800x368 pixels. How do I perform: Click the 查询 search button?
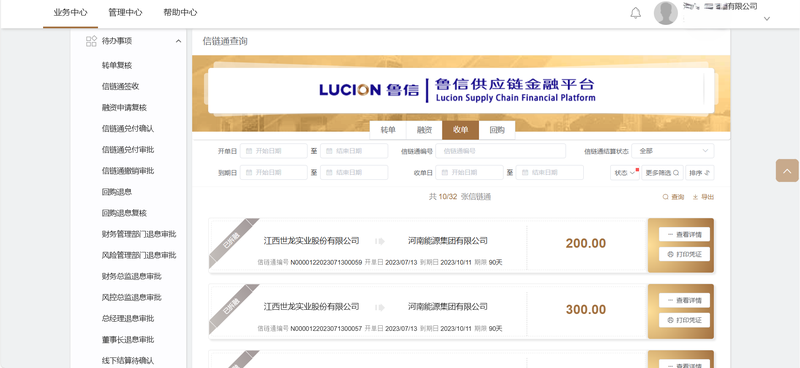(x=673, y=197)
